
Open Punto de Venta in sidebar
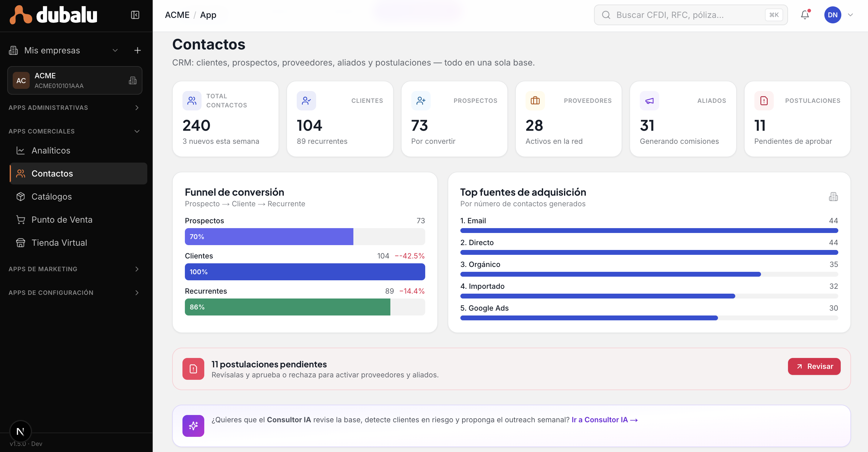point(78,220)
